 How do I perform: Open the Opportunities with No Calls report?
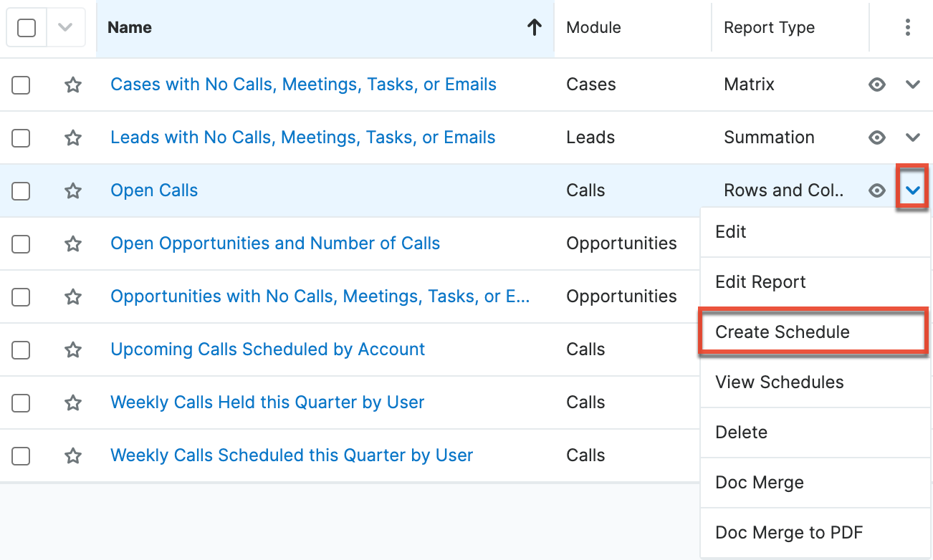tap(320, 296)
